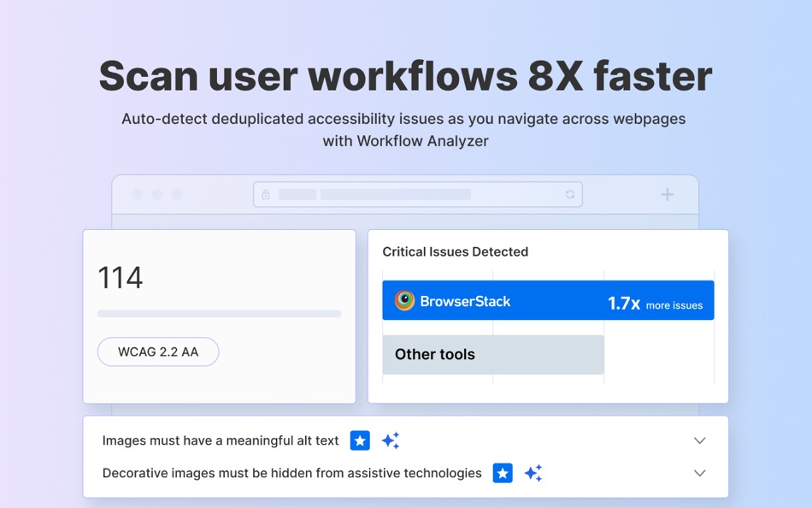Select the Other tools chart bar
This screenshot has height=508, width=812.
(x=493, y=354)
